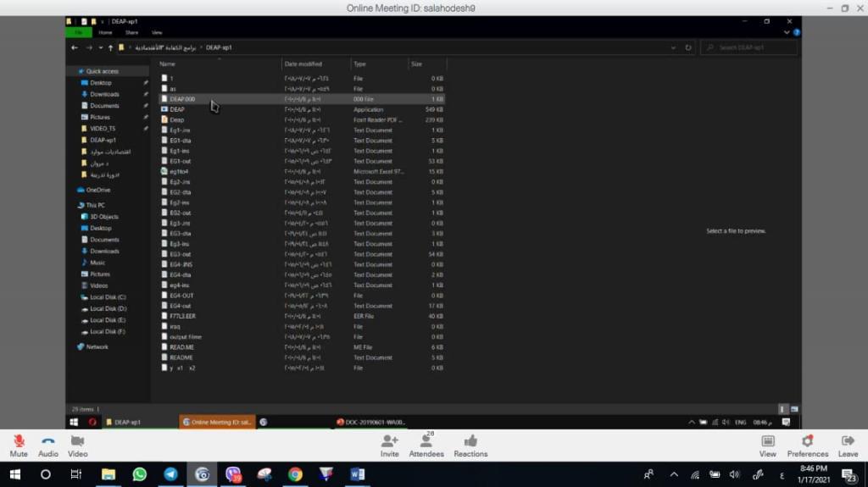Open the Home ribbon tab
This screenshot has height=487, width=868.
[105, 32]
